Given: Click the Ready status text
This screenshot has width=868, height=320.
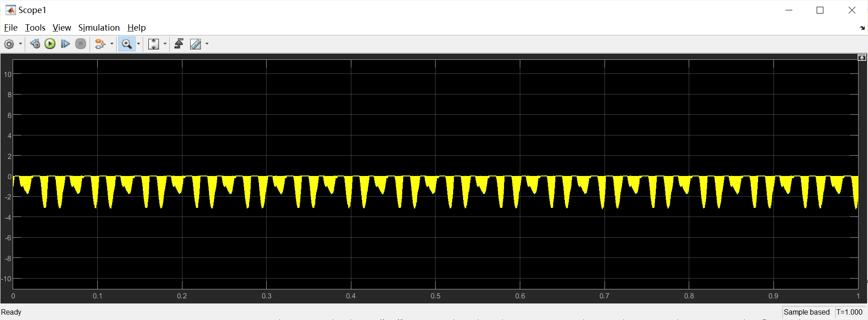Looking at the screenshot, I should click(11, 312).
